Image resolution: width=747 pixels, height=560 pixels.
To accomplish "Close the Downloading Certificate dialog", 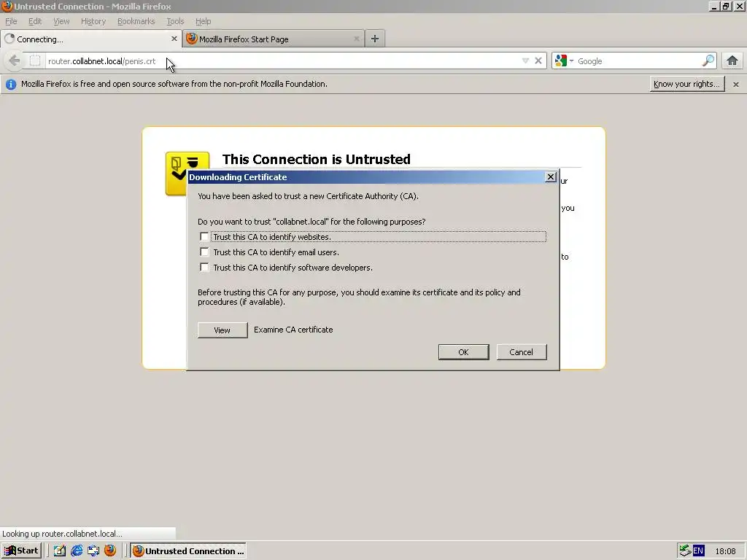I will [550, 176].
